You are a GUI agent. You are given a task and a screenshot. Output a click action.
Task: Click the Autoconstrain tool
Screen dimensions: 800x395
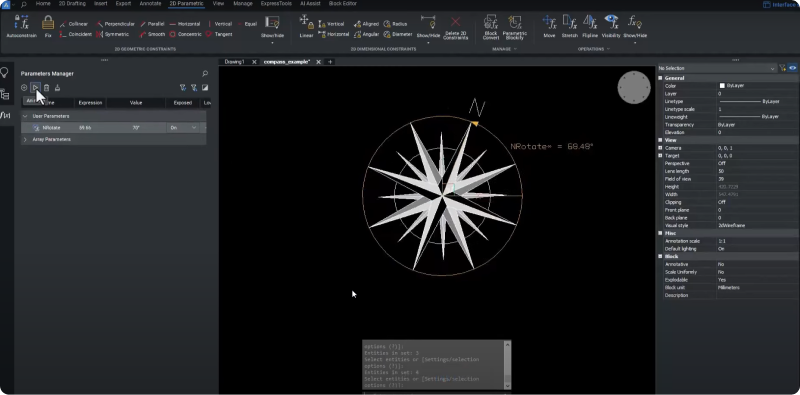tap(21, 27)
